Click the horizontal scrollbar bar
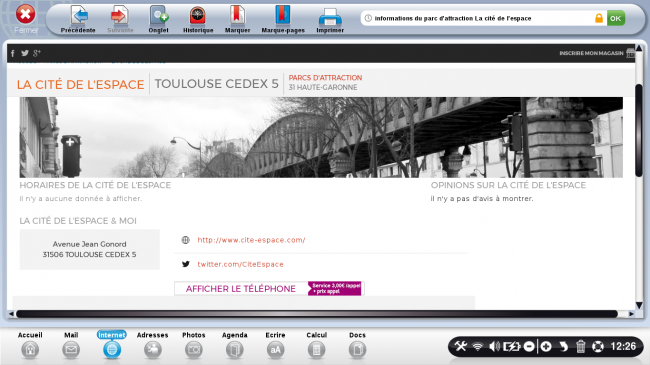 coord(317,314)
